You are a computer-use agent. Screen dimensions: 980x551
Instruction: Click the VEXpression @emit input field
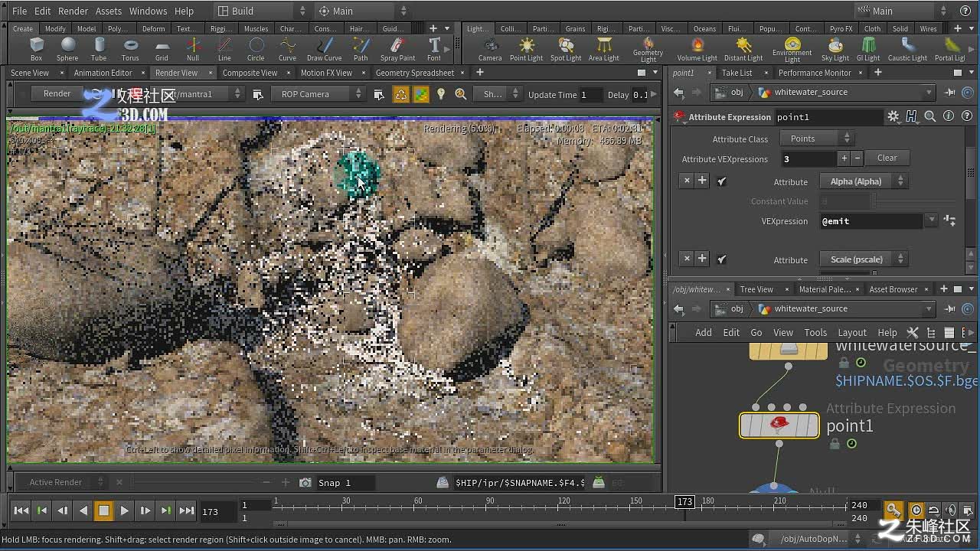[871, 221]
